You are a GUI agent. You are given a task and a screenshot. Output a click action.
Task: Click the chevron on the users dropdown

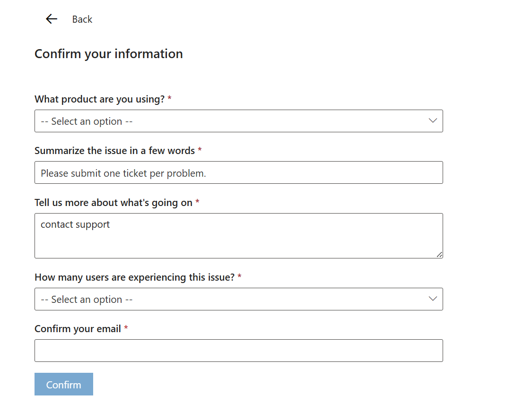432,299
